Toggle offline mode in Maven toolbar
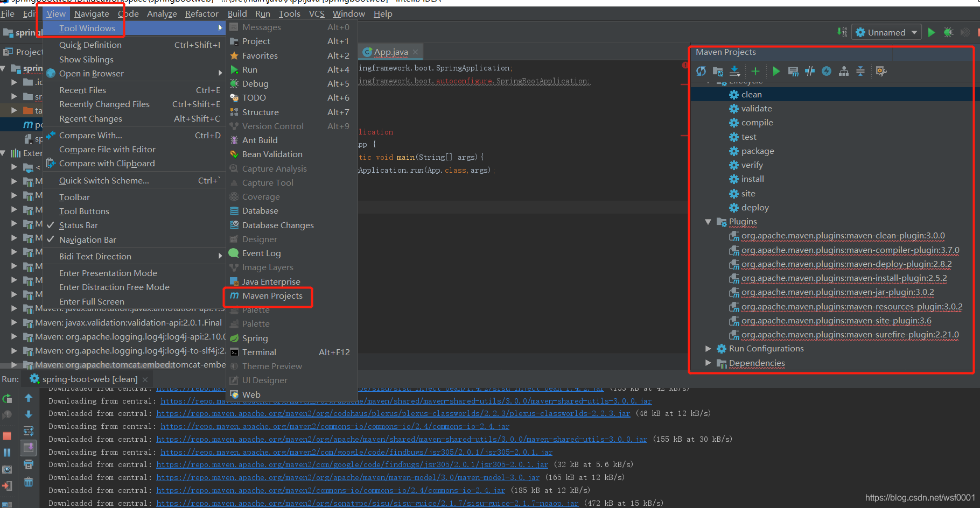 (x=810, y=71)
